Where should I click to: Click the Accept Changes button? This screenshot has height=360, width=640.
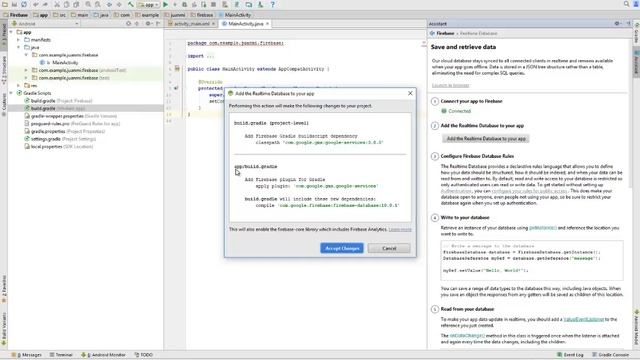[342, 248]
